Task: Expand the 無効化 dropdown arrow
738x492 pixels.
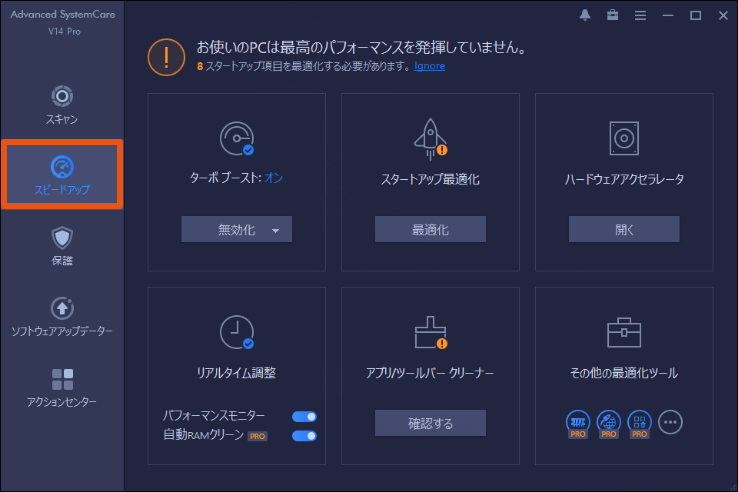Action: (275, 230)
